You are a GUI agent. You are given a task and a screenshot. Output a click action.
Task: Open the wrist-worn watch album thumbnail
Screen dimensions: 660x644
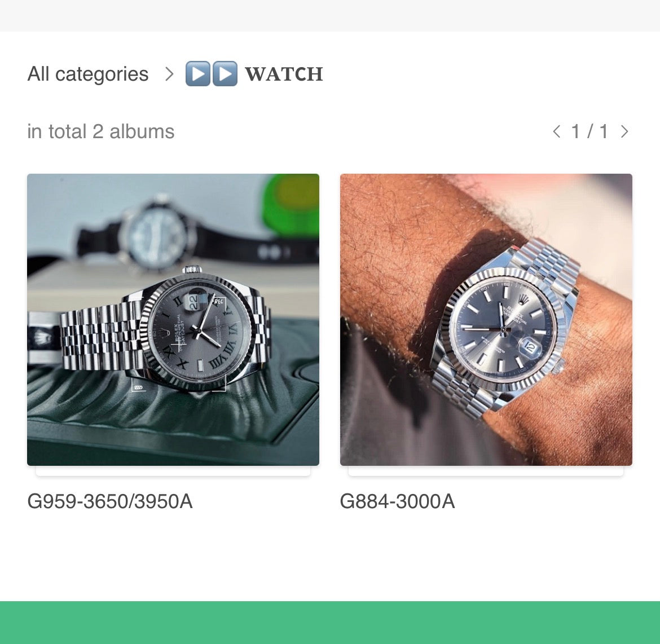coord(486,320)
